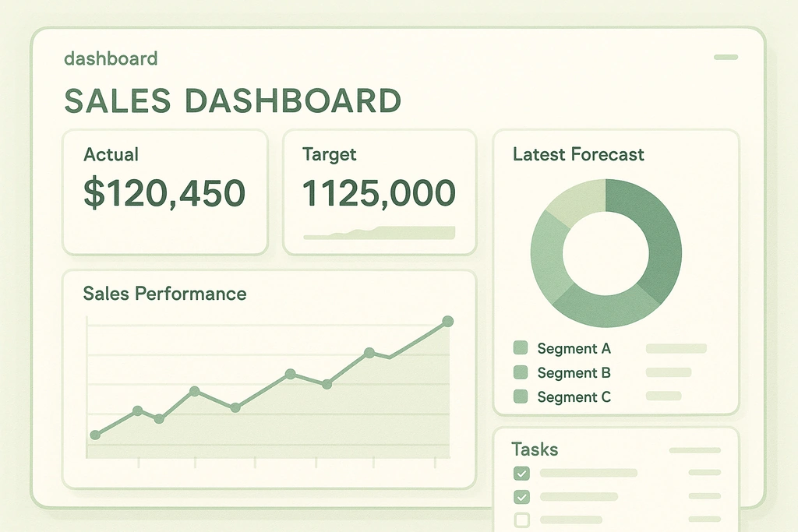Click the first data point on Sales Performance line
Viewport: 798px width, 532px height.
pos(95,435)
